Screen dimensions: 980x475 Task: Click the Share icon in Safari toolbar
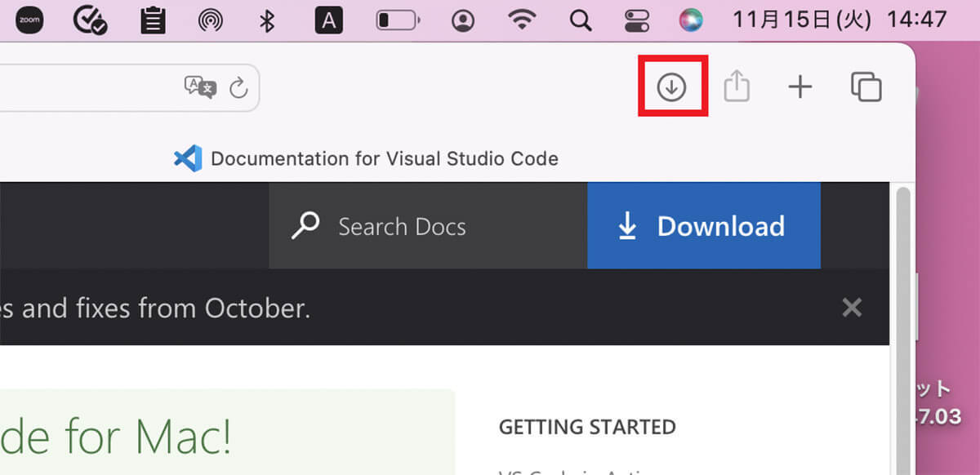[x=737, y=87]
